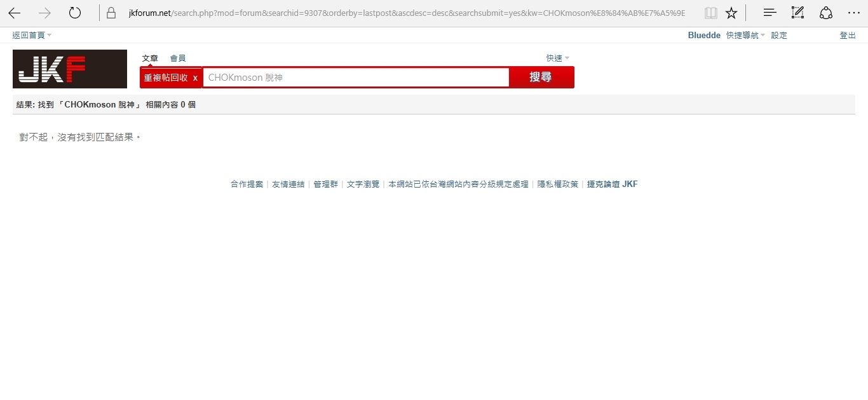Switch to the 文章 search tab

pyautogui.click(x=150, y=58)
